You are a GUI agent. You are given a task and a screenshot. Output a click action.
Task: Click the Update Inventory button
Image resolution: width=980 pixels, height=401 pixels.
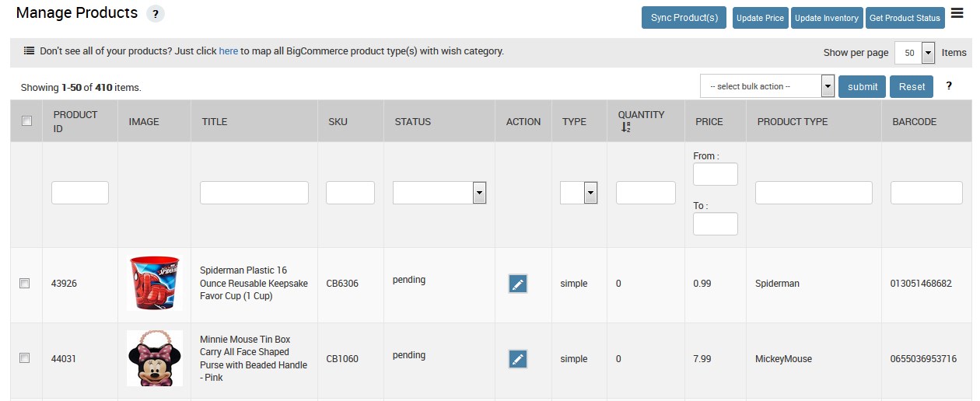coord(827,18)
